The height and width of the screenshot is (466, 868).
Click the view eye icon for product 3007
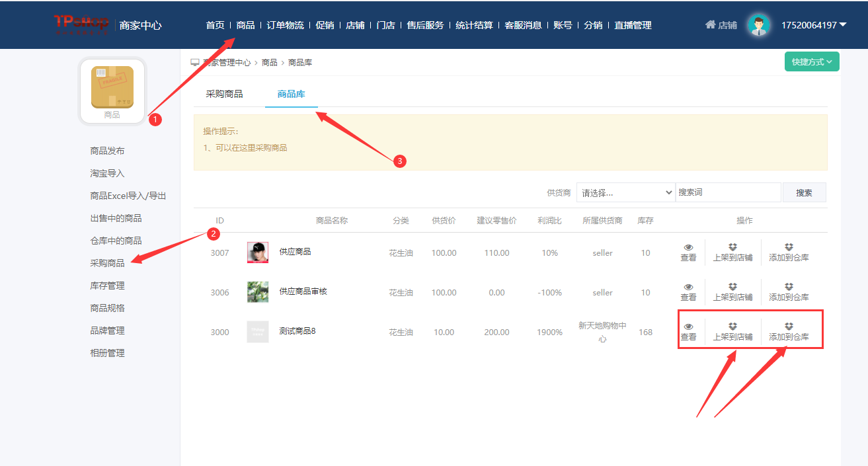688,248
